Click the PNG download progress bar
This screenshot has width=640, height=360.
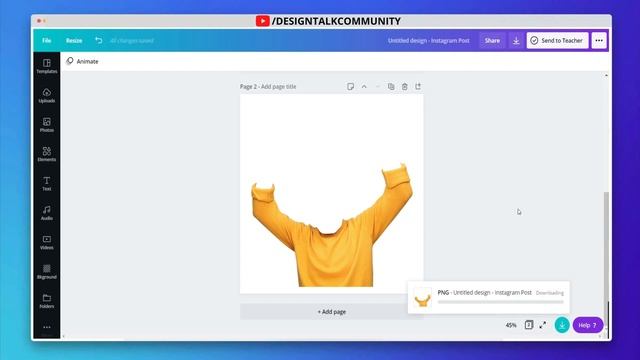click(500, 302)
